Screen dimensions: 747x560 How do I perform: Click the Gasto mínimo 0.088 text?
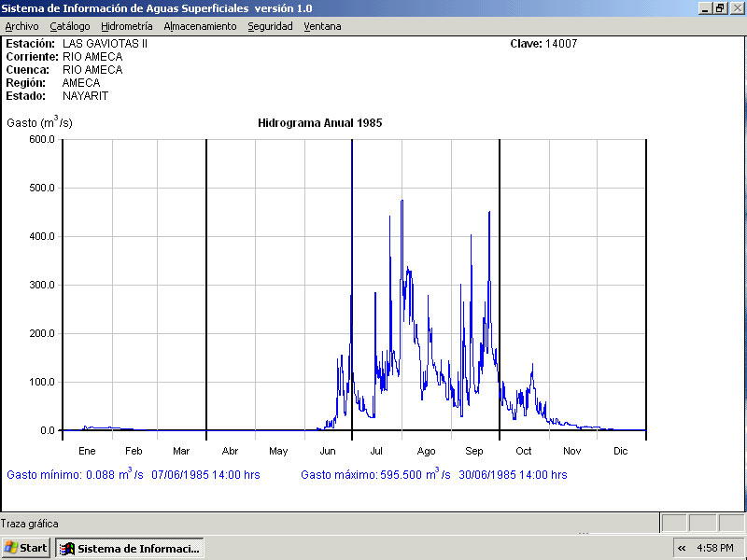click(133, 475)
